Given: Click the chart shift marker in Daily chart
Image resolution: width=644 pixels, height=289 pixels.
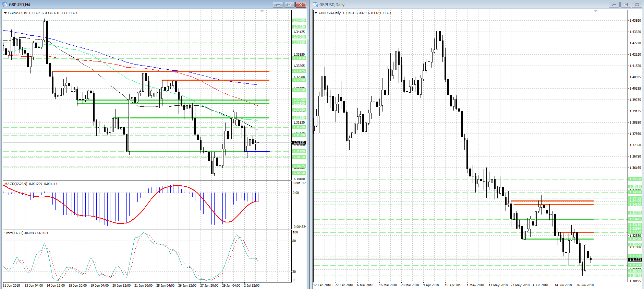Looking at the screenshot, I should point(596,11).
